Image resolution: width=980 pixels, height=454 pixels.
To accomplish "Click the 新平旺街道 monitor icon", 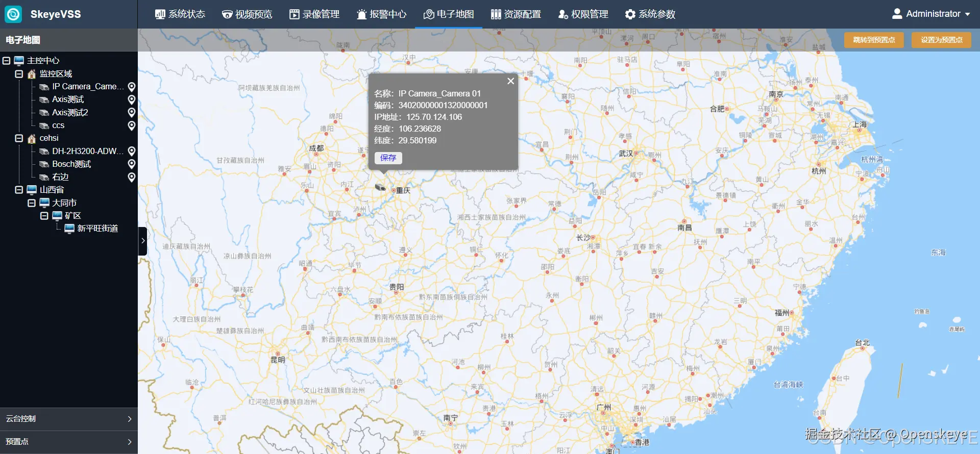I will click(69, 229).
